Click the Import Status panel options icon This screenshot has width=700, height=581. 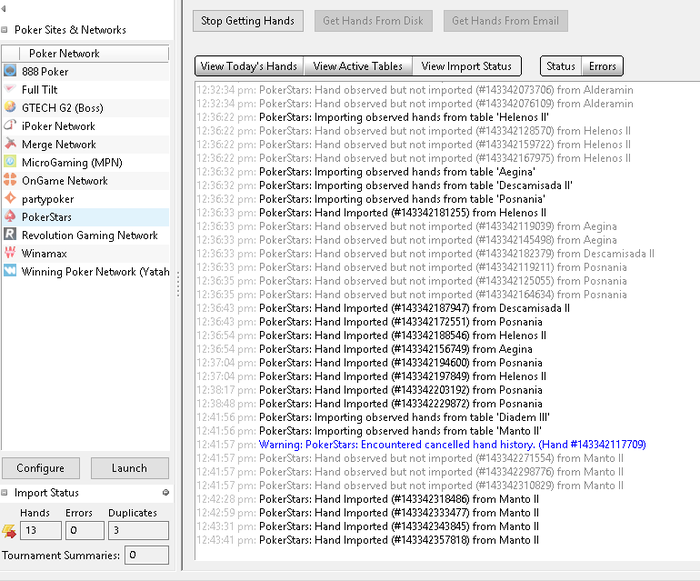[166, 493]
